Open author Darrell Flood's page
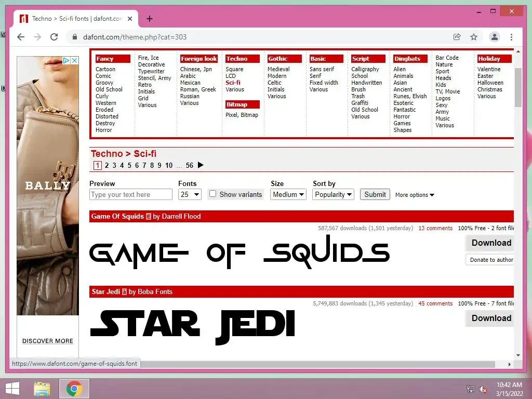Screen dimensions: 532x399 [x=181, y=217]
